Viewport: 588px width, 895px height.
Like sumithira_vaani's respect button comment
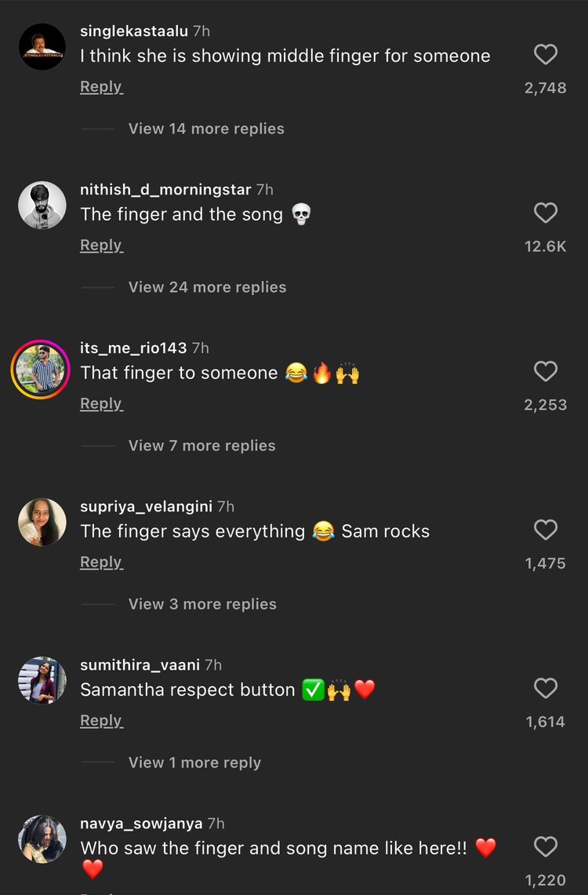[546, 688]
